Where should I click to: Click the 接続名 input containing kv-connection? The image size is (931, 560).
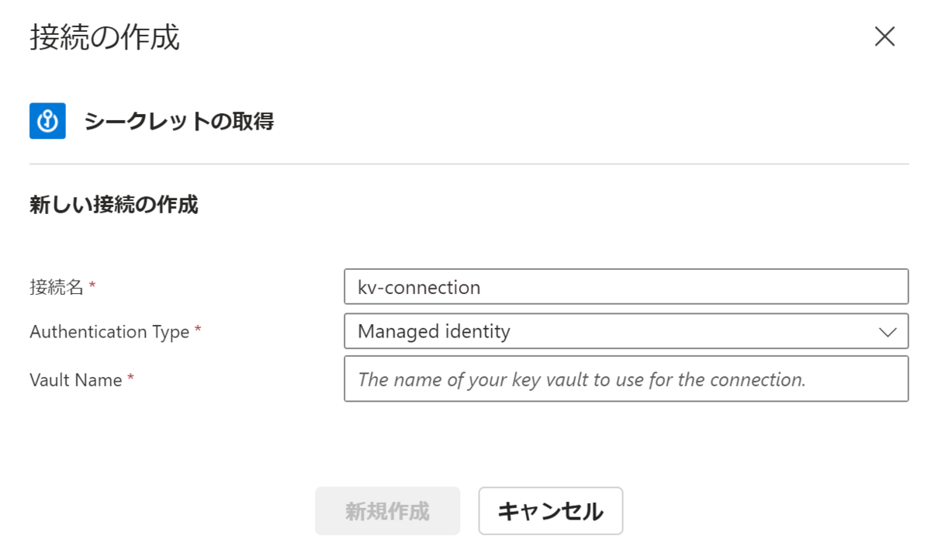[626, 286]
